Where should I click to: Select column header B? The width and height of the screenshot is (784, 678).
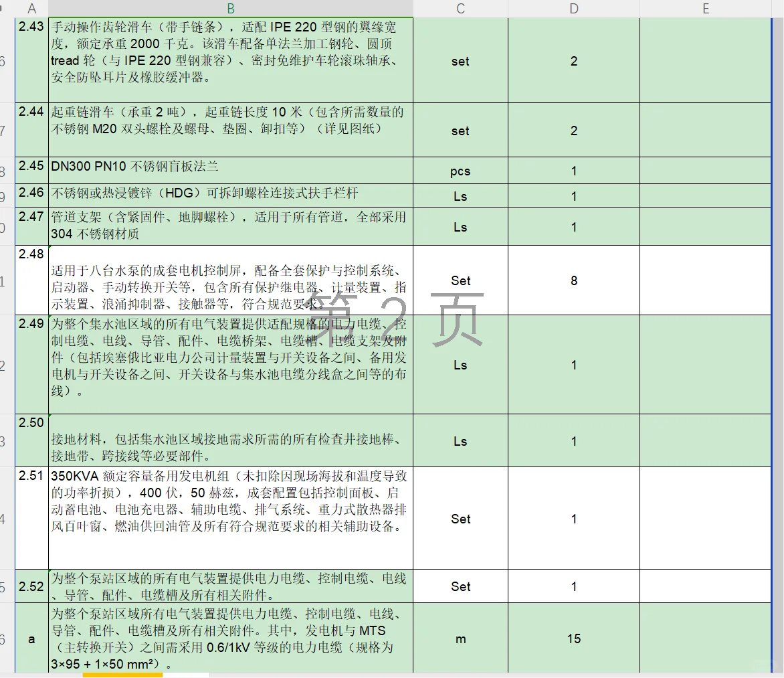pyautogui.click(x=230, y=9)
